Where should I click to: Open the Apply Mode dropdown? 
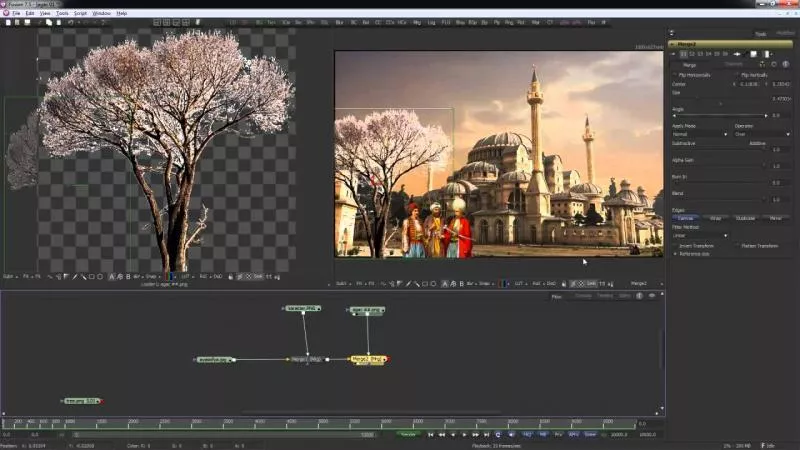[699, 134]
